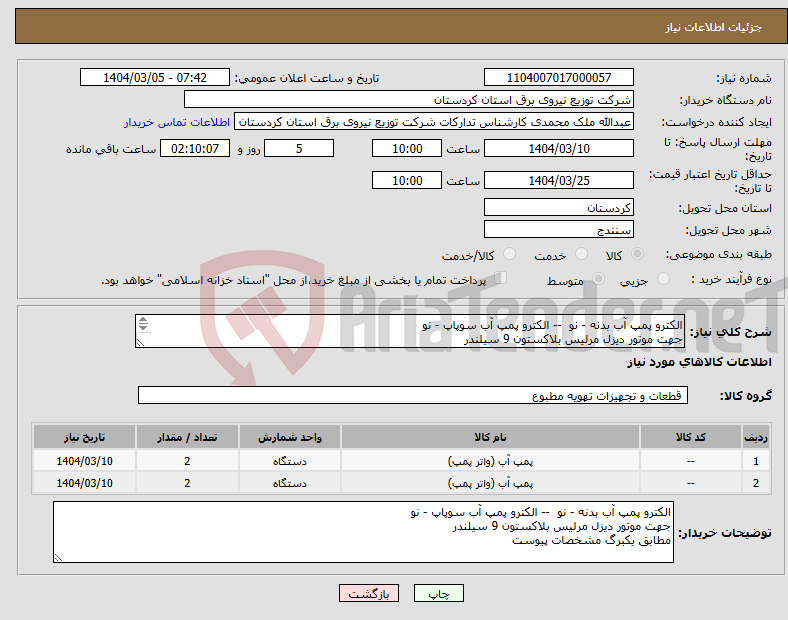Click the remaining time field 02:10:07
Image resolution: width=788 pixels, height=620 pixels.
pos(195,148)
